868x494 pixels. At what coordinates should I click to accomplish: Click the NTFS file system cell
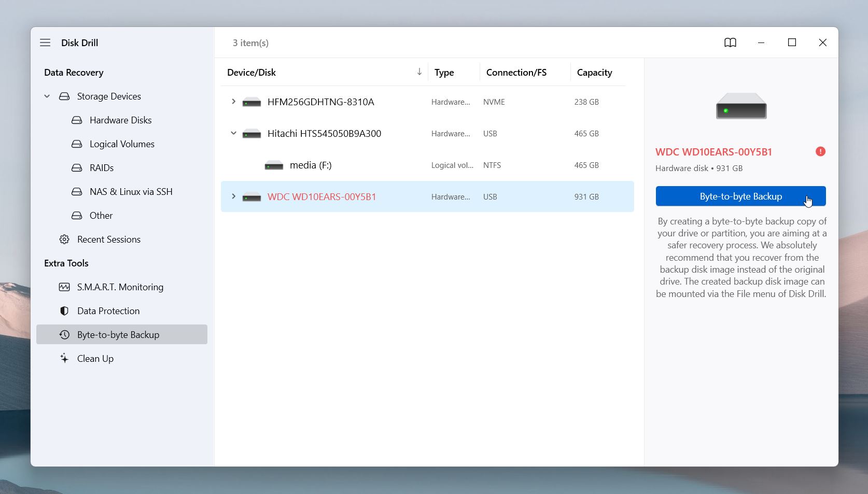492,165
